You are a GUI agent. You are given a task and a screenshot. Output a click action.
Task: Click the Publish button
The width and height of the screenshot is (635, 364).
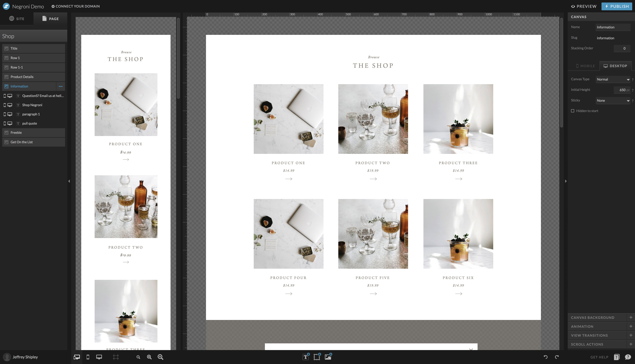tap(617, 6)
